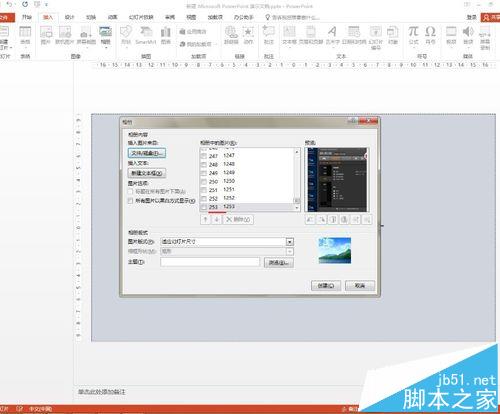
Task: Click the Create button in the dialog
Action: tap(326, 286)
